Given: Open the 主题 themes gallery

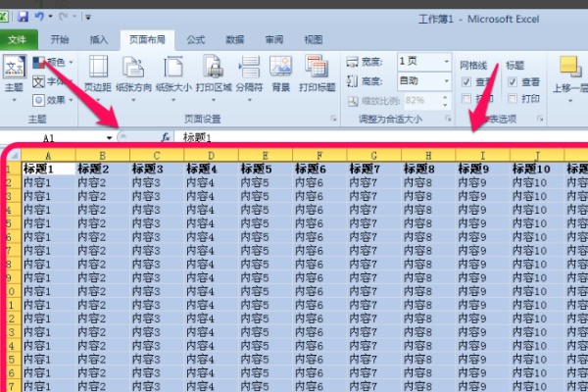Looking at the screenshot, I should click(15, 78).
